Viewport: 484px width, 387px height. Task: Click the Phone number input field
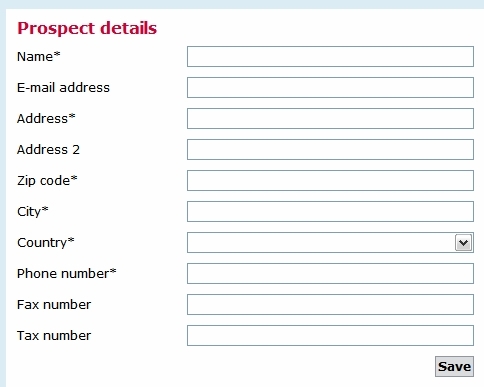point(330,274)
